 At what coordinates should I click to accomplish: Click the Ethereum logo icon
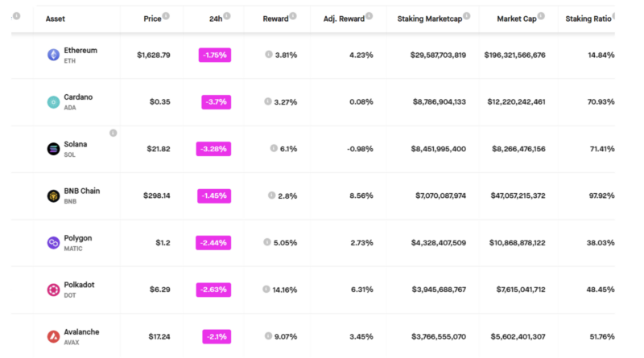[53, 55]
